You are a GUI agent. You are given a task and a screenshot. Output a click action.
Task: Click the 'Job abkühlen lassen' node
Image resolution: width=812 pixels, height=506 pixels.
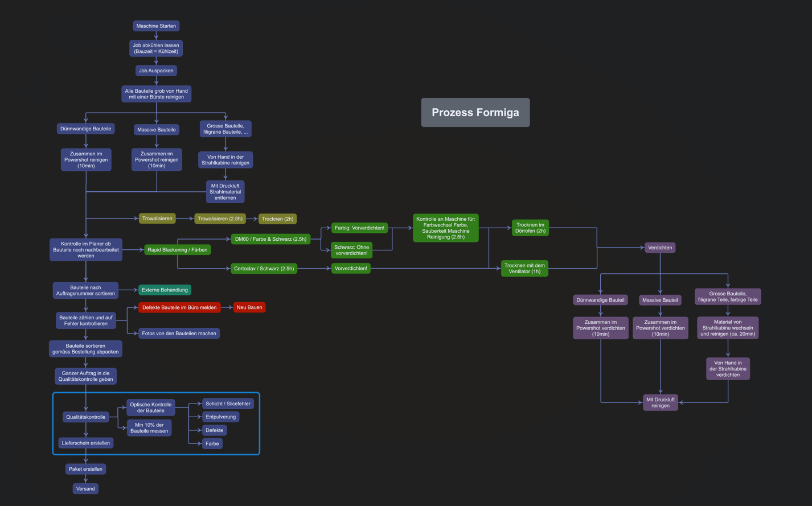click(x=156, y=48)
